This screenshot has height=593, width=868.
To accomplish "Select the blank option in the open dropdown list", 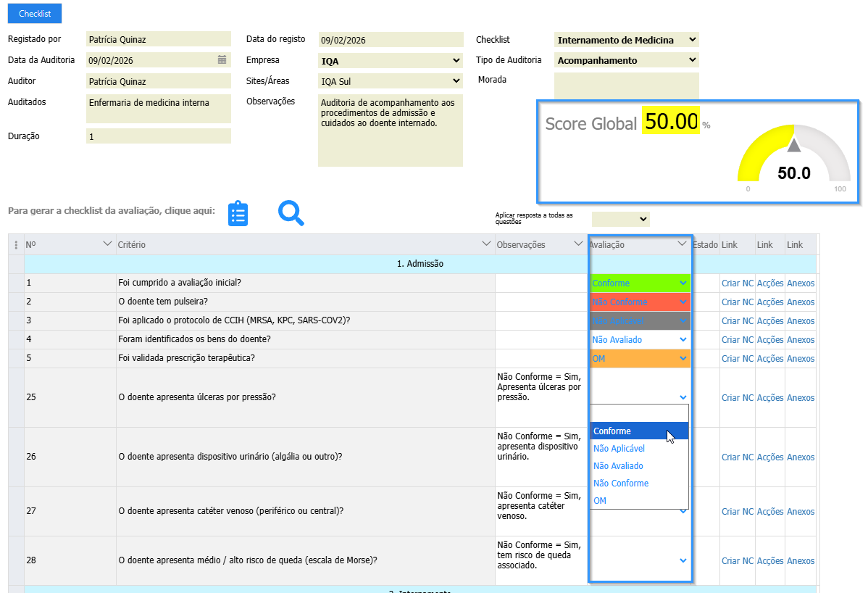I will (x=639, y=414).
